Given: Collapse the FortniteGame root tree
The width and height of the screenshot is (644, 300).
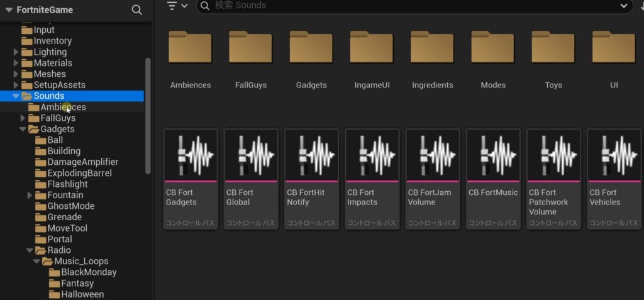Looking at the screenshot, I should tap(9, 10).
